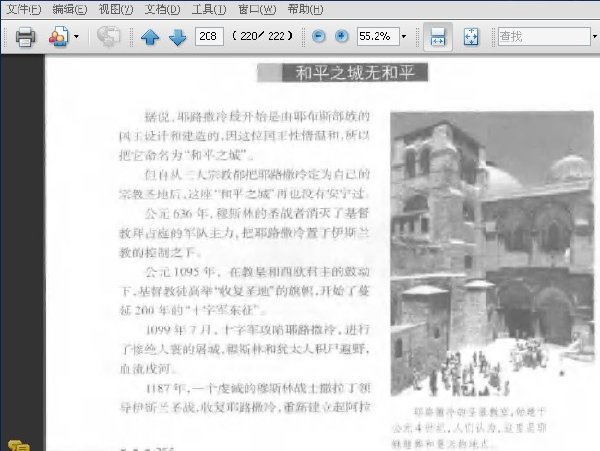
Task: Click the comments icon in left sidebar
Action: [x=18, y=446]
